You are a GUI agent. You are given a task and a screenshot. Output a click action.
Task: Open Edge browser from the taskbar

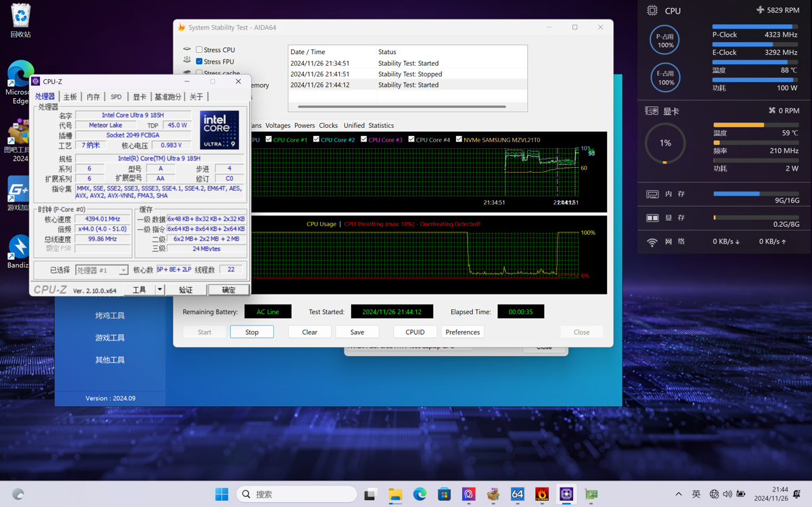click(420, 494)
